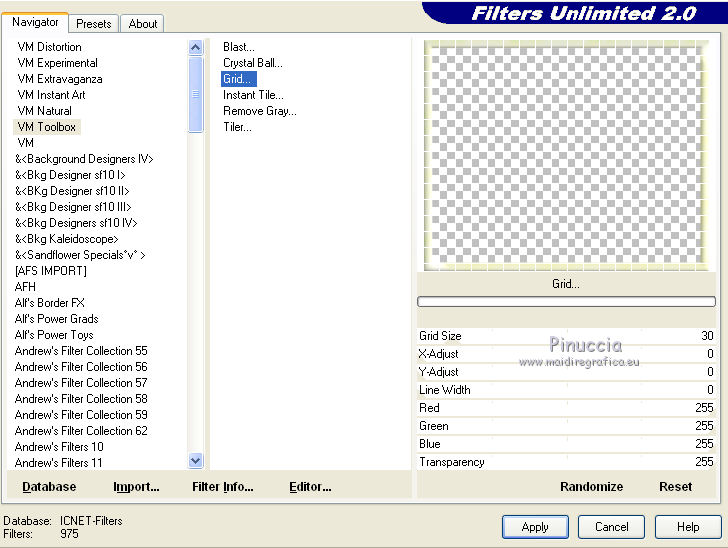
Task: Select Andrew's Filter Collection 58
Action: tap(81, 398)
